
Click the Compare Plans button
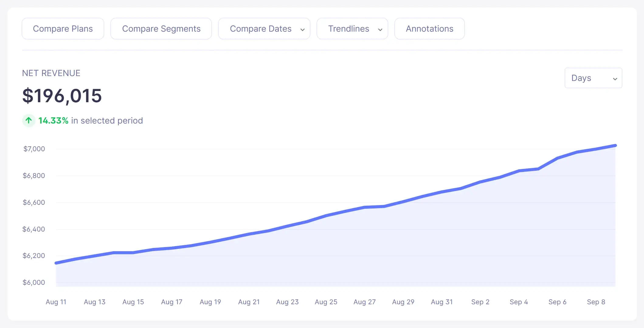pos(63,29)
